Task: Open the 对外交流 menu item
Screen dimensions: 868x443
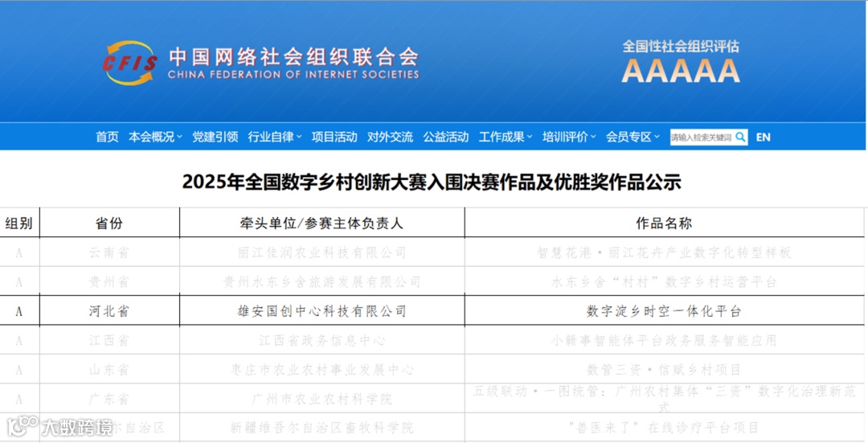Action: [x=391, y=137]
